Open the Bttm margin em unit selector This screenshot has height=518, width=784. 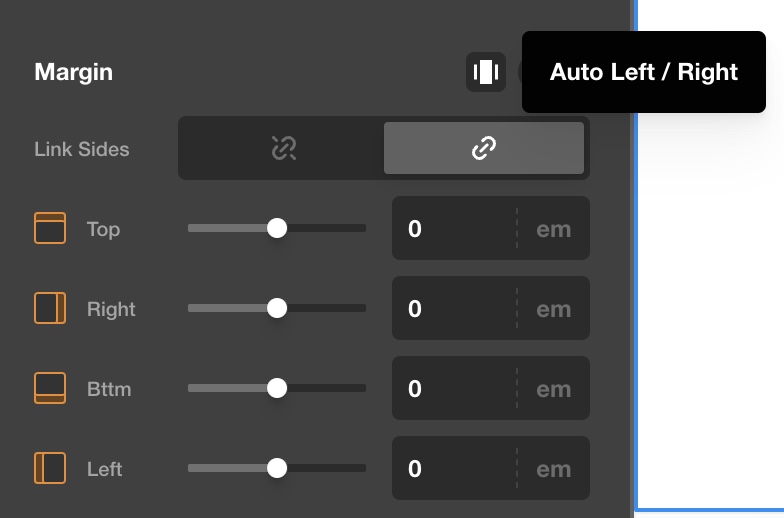(553, 389)
